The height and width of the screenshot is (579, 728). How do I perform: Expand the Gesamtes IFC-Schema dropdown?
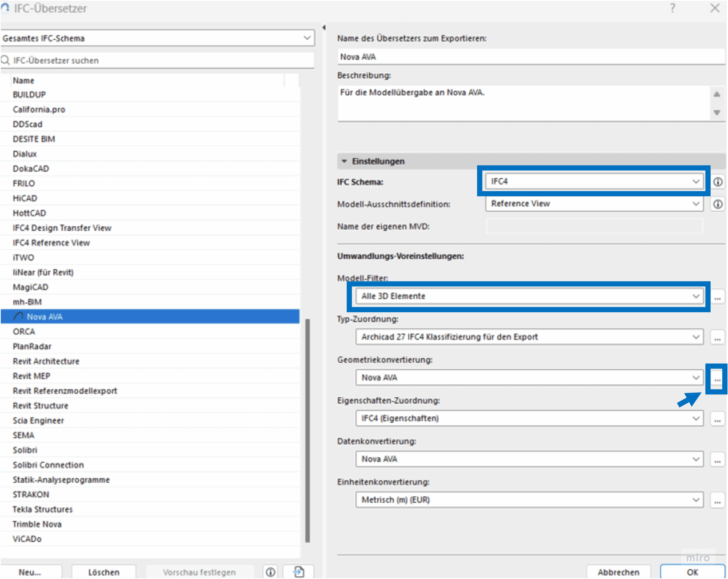click(x=157, y=38)
